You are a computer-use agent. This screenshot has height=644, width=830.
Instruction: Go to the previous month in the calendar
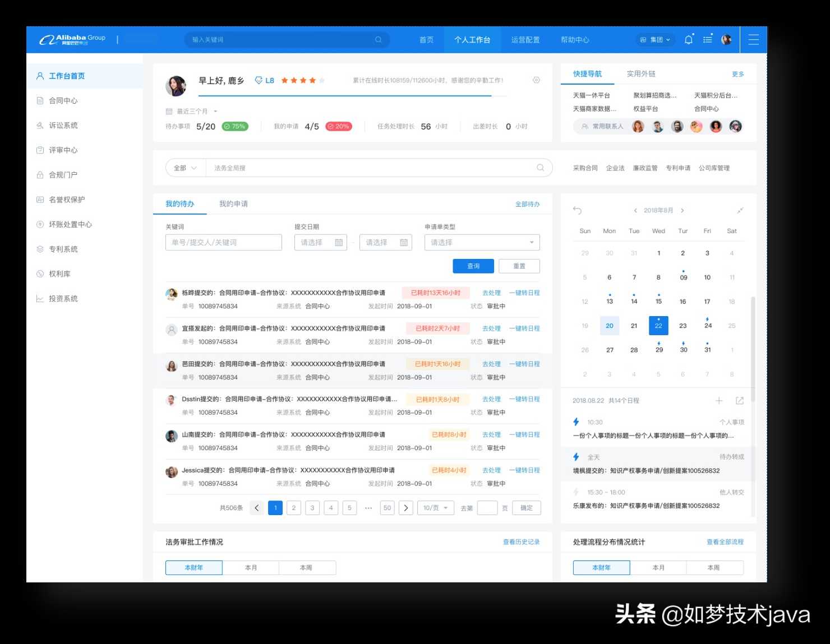(x=635, y=211)
